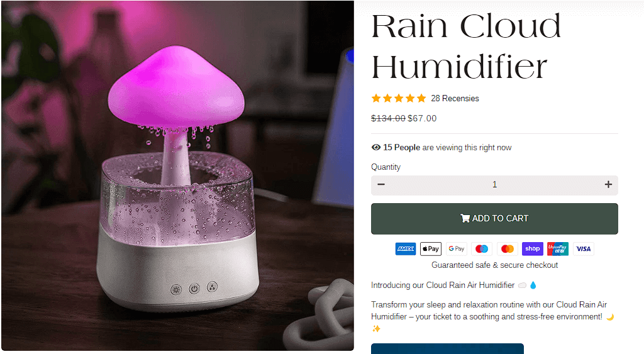Increase quantity with the plus button
Viewport: 644px width, 354px height.
[x=608, y=185]
